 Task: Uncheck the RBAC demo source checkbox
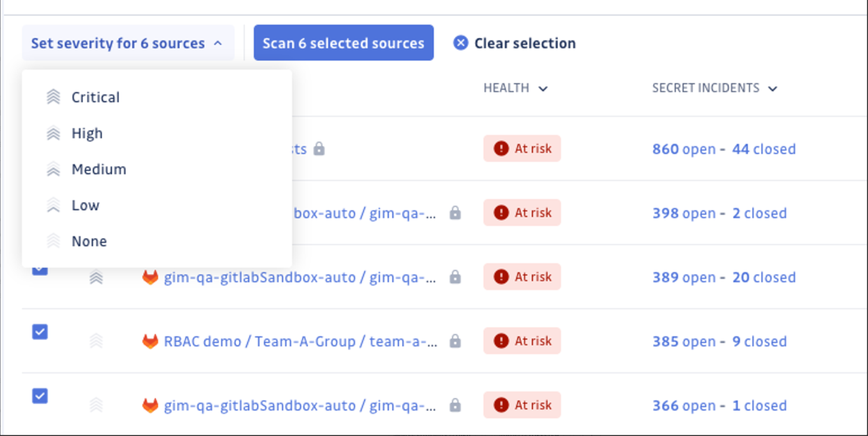tap(40, 332)
